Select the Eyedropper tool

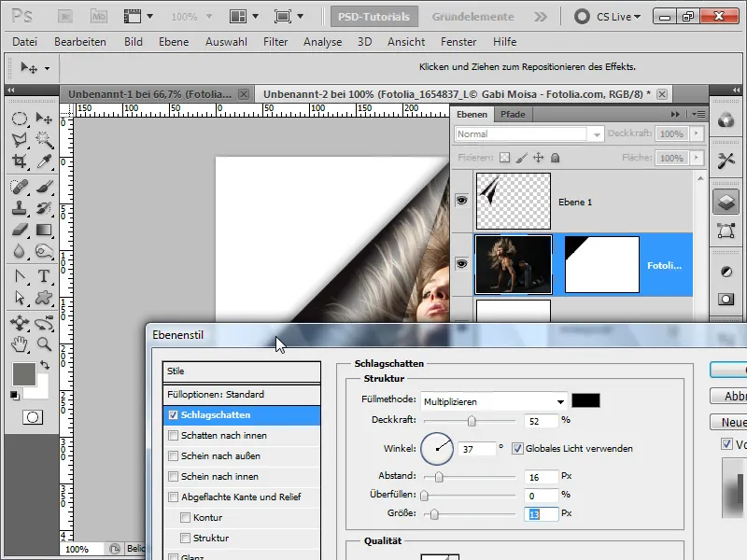pyautogui.click(x=44, y=161)
